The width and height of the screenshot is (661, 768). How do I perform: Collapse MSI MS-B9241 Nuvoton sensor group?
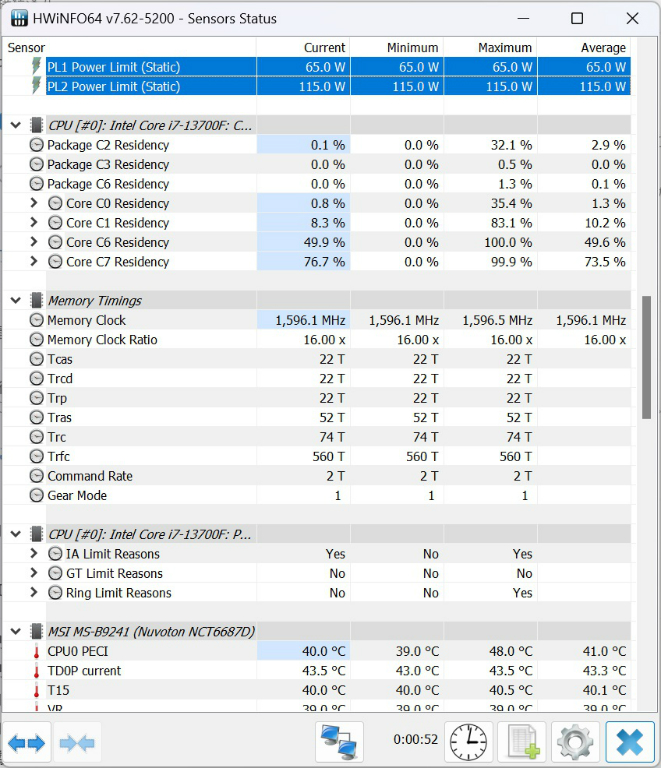tap(15, 632)
